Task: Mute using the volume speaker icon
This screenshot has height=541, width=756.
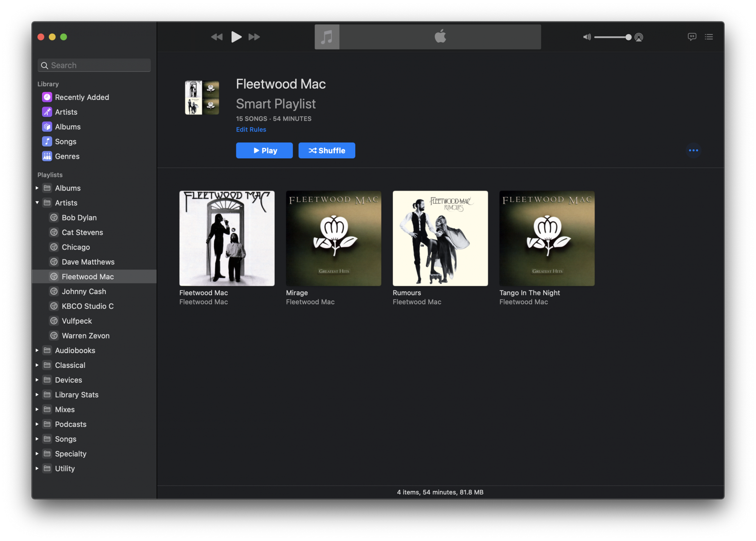Action: [x=587, y=37]
